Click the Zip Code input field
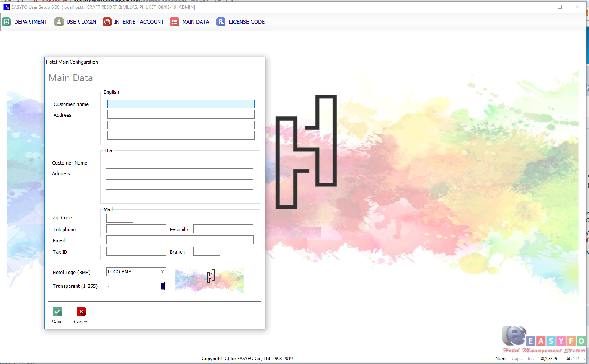 pyautogui.click(x=120, y=218)
